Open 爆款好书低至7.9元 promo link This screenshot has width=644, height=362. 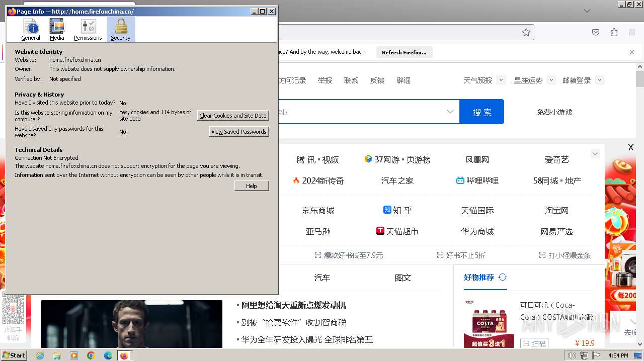click(x=349, y=255)
